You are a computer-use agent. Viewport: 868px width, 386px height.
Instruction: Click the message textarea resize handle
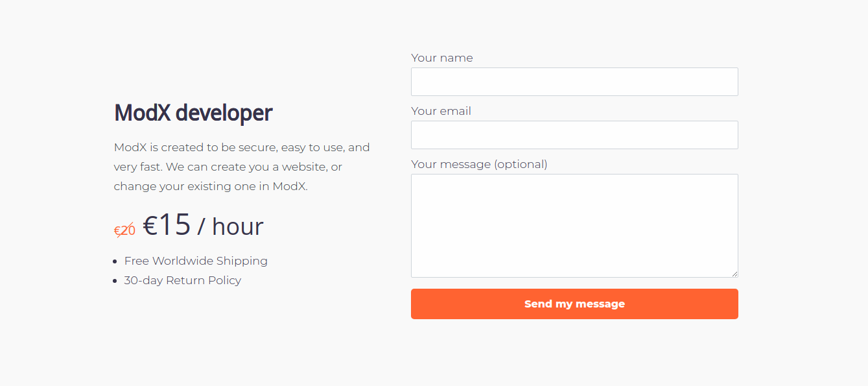pyautogui.click(x=734, y=274)
